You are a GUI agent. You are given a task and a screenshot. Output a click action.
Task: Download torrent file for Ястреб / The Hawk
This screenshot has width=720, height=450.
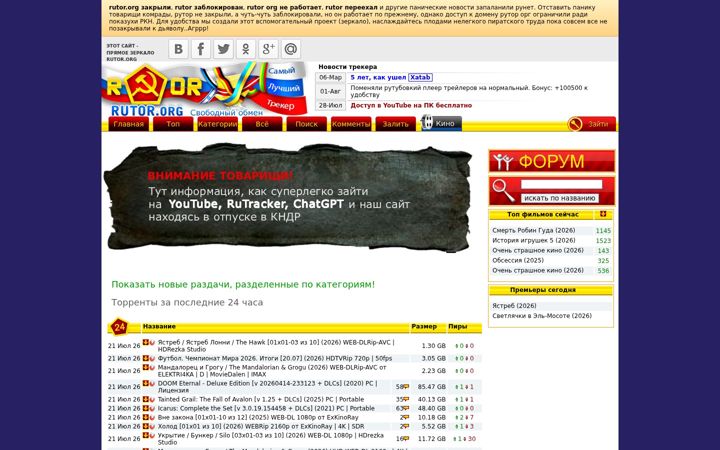[146, 343]
